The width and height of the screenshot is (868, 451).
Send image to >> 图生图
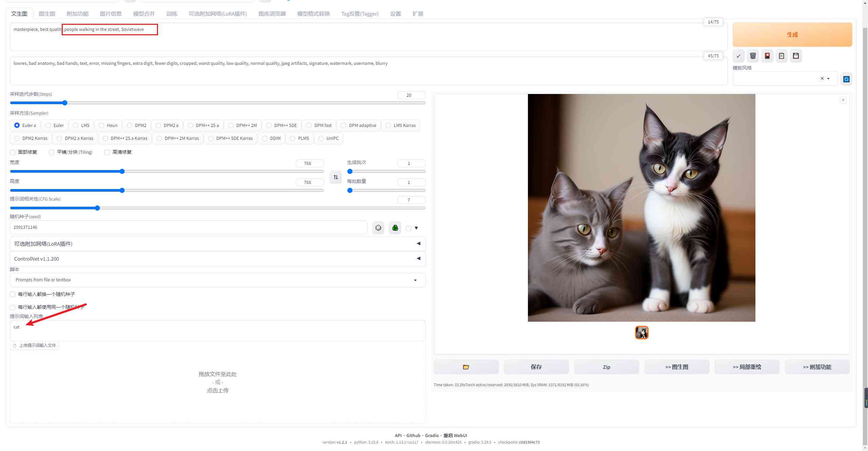tap(677, 367)
